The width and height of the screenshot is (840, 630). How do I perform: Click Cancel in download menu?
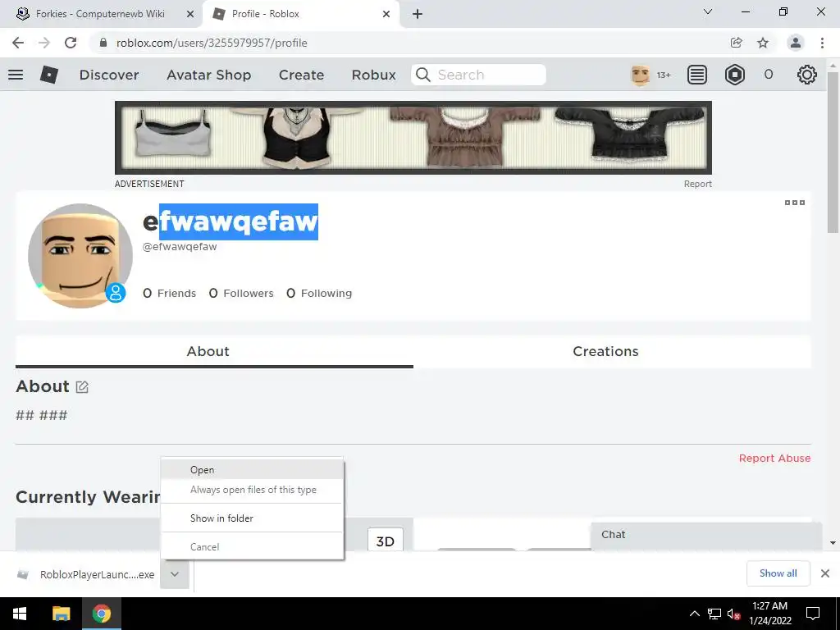(x=253, y=547)
